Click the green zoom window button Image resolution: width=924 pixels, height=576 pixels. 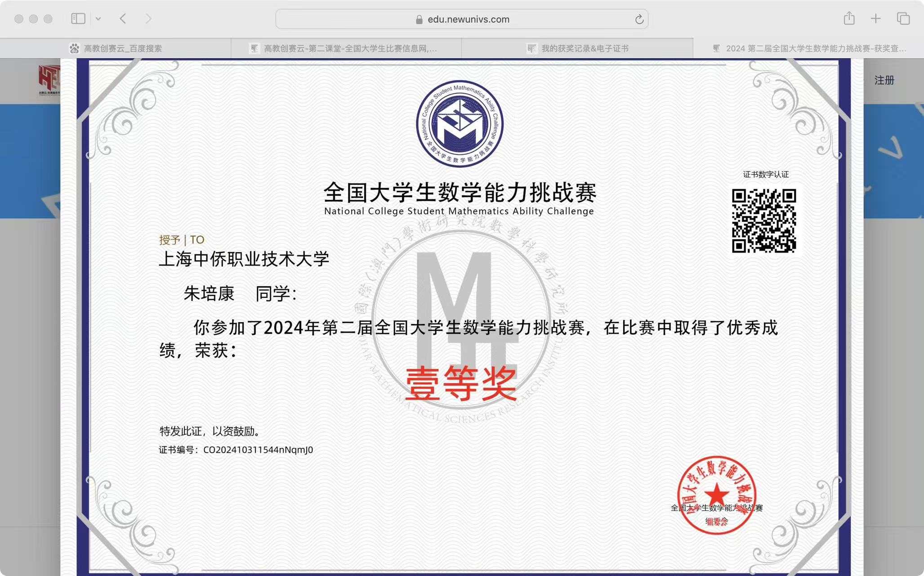pyautogui.click(x=48, y=19)
